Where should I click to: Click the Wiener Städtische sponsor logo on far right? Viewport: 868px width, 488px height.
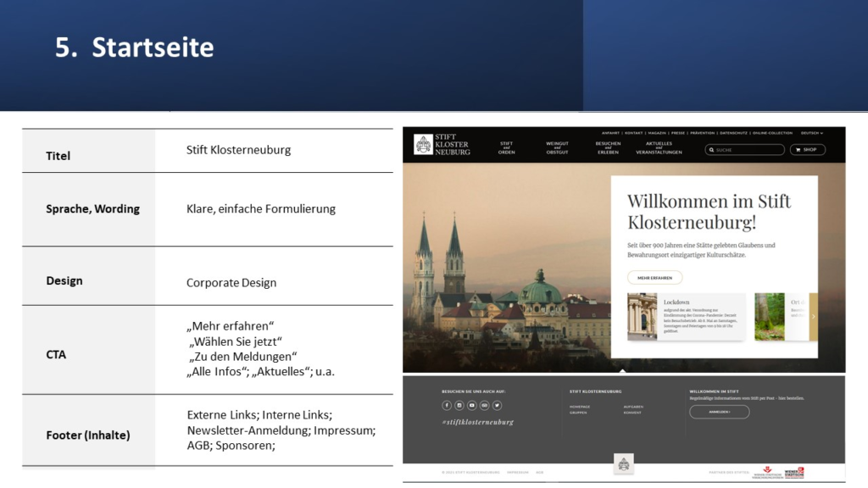pyautogui.click(x=794, y=472)
